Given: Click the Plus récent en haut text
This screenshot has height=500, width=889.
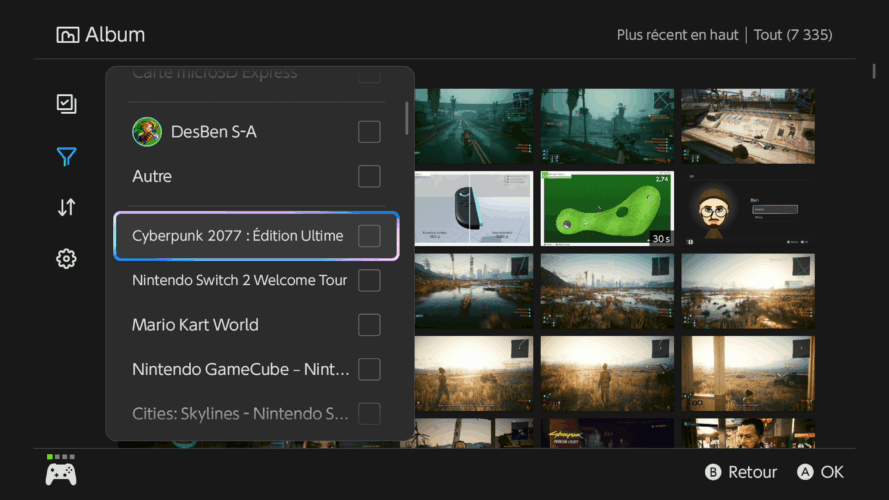Looking at the screenshot, I should (677, 35).
